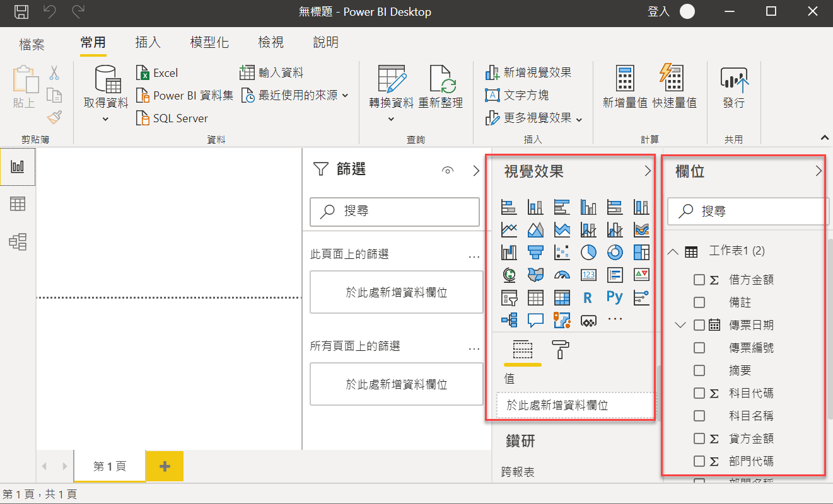
Task: Switch to the data view in left sidebar
Action: 18,203
